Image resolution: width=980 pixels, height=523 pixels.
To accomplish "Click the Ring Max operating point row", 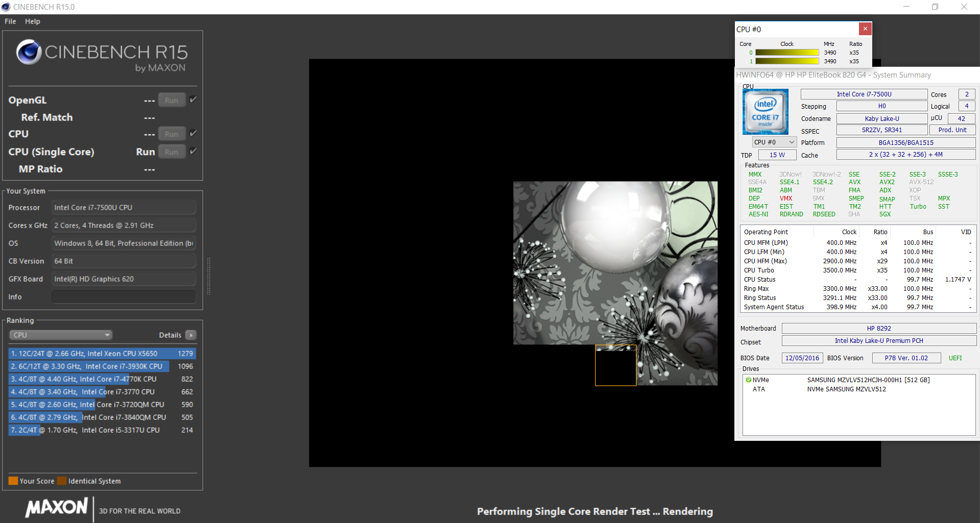I will (858, 289).
